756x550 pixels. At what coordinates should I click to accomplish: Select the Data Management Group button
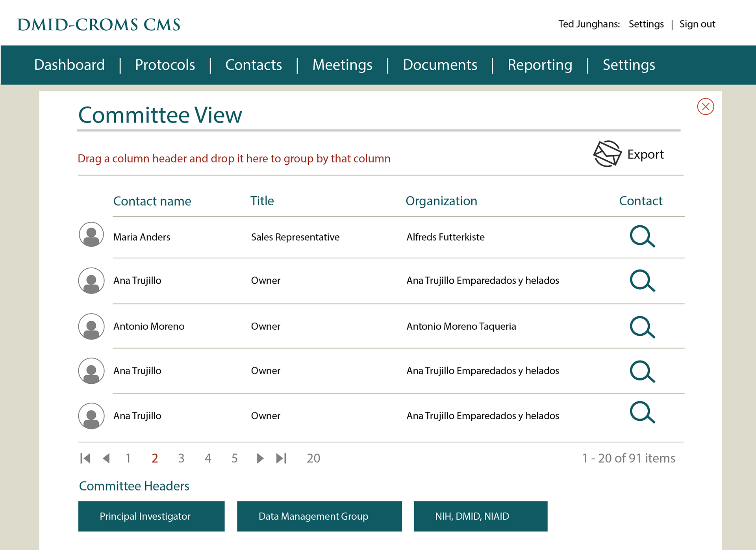[x=319, y=516]
